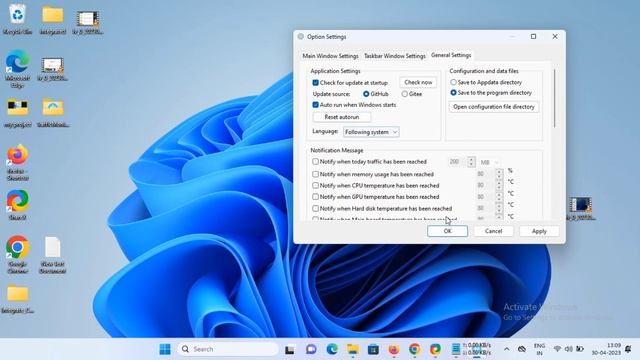Launch Firefox from the taskbar
This screenshot has height=360, width=640.
point(394,349)
